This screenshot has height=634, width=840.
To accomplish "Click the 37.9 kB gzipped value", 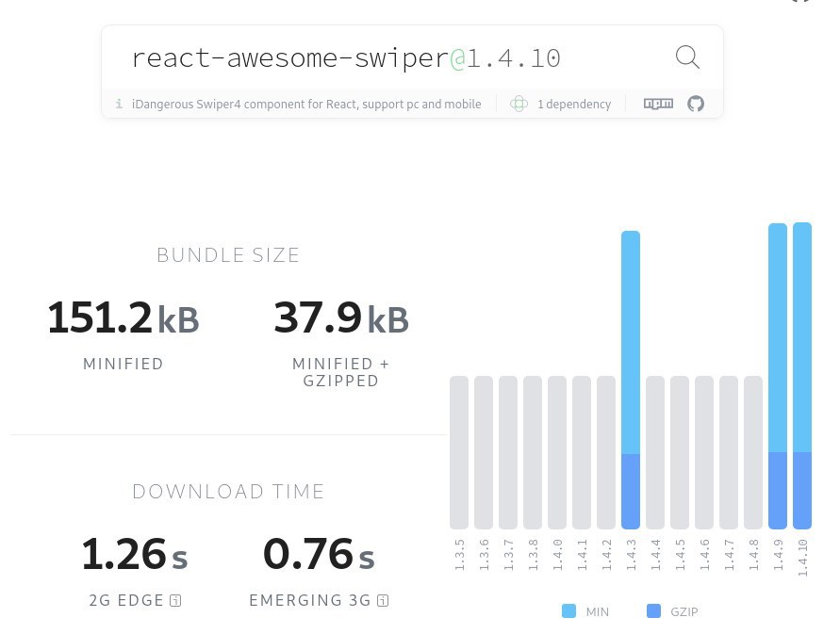I will 341,317.
